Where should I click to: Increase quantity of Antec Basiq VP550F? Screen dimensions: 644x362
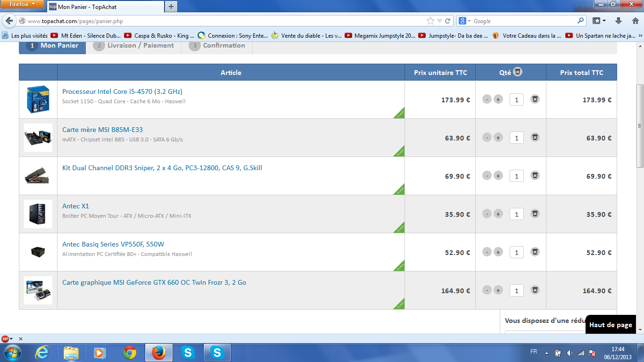pos(498,252)
